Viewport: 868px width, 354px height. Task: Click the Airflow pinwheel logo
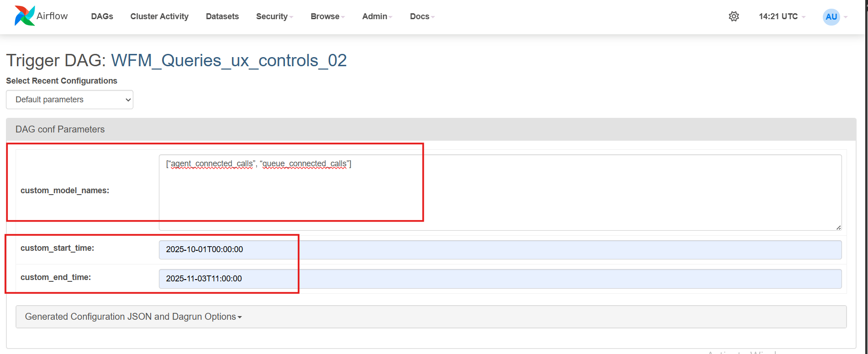pyautogui.click(x=24, y=16)
